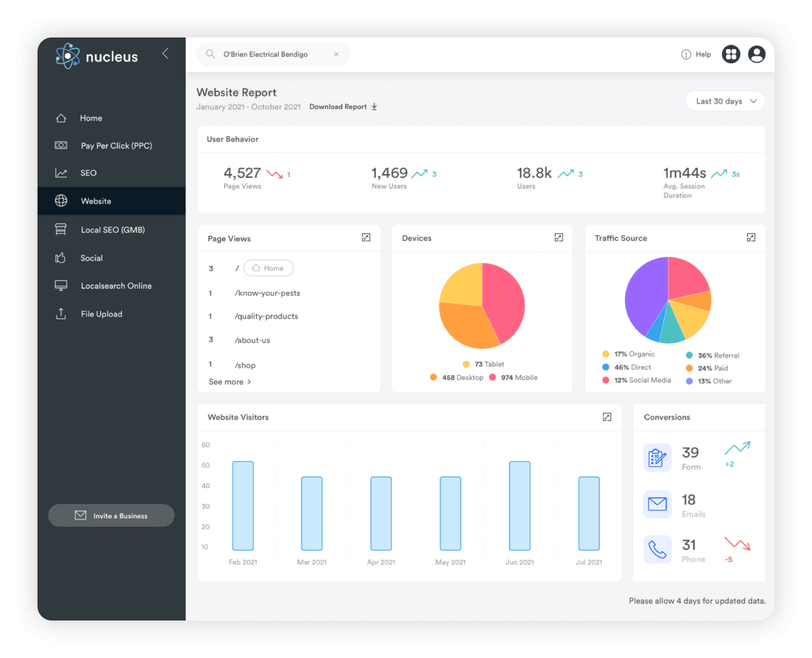Click the Jun 2021 visitors bar
The image size is (812, 658).
click(x=520, y=506)
